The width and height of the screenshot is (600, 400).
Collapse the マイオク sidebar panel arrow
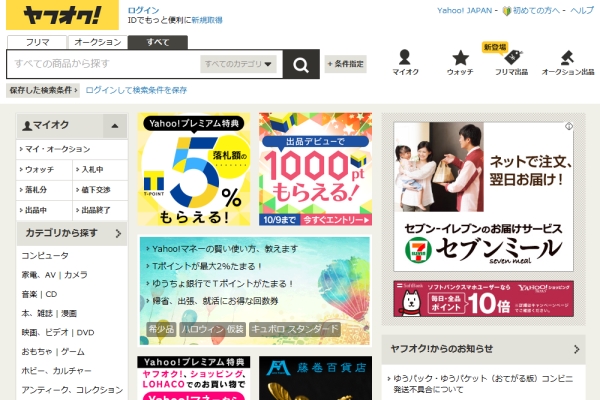[115, 126]
